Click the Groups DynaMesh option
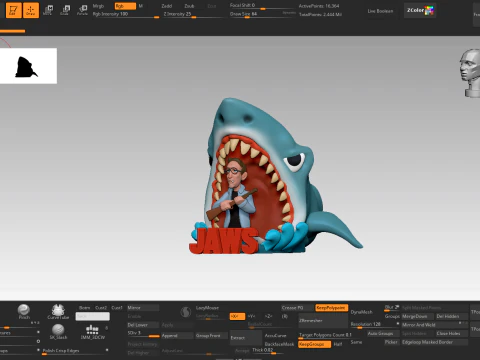 coord(392,316)
